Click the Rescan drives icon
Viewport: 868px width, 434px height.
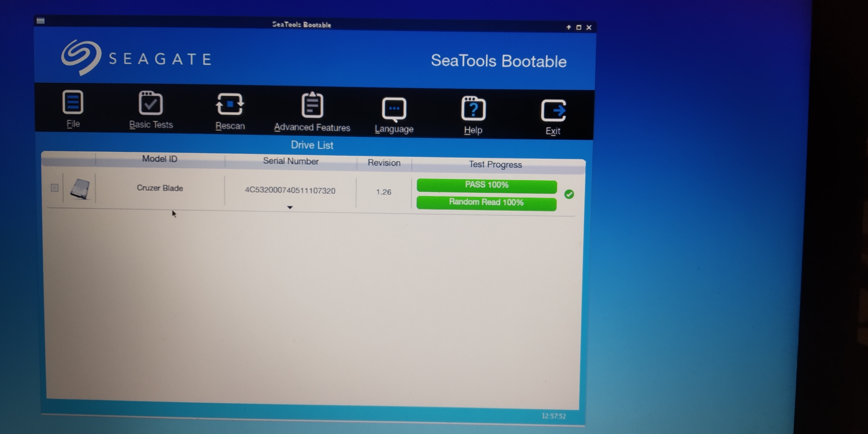230,104
